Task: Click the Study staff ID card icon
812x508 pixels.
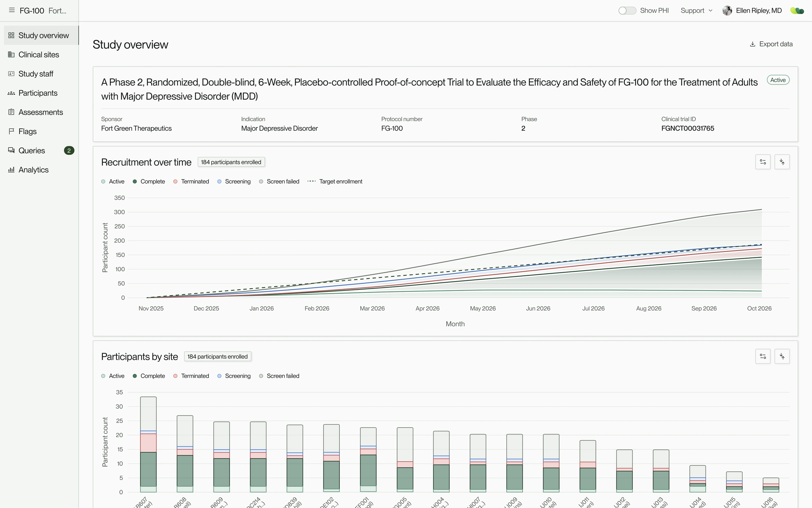Action: (x=11, y=74)
